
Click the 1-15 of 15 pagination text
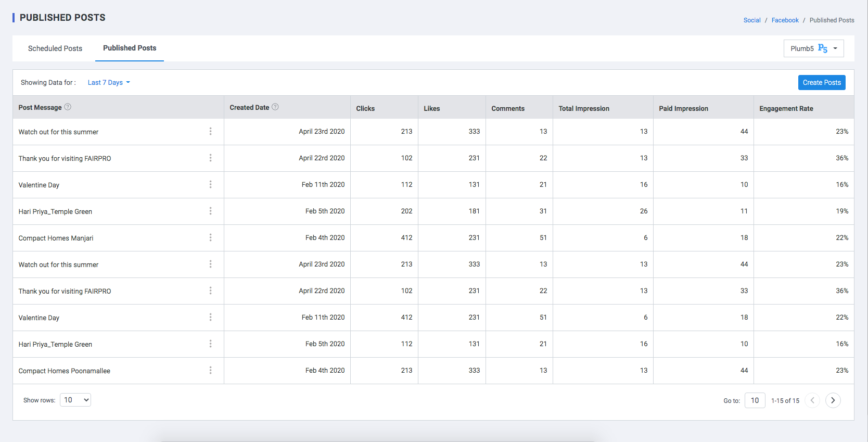point(785,400)
